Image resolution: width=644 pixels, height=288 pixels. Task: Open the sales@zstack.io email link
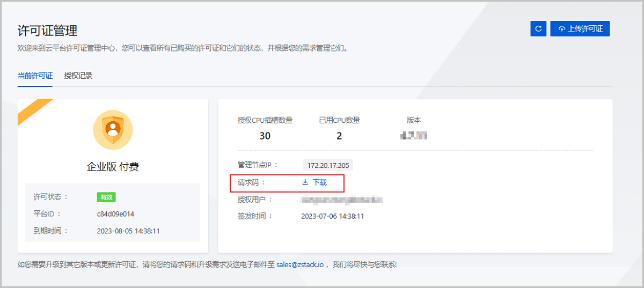(x=300, y=264)
